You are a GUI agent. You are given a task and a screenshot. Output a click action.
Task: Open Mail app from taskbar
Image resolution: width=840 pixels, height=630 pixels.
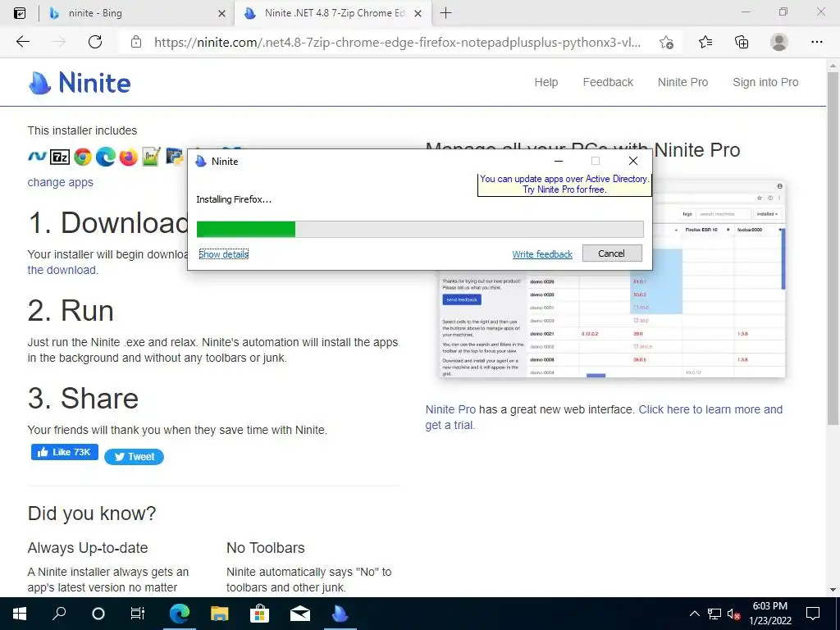coord(300,614)
